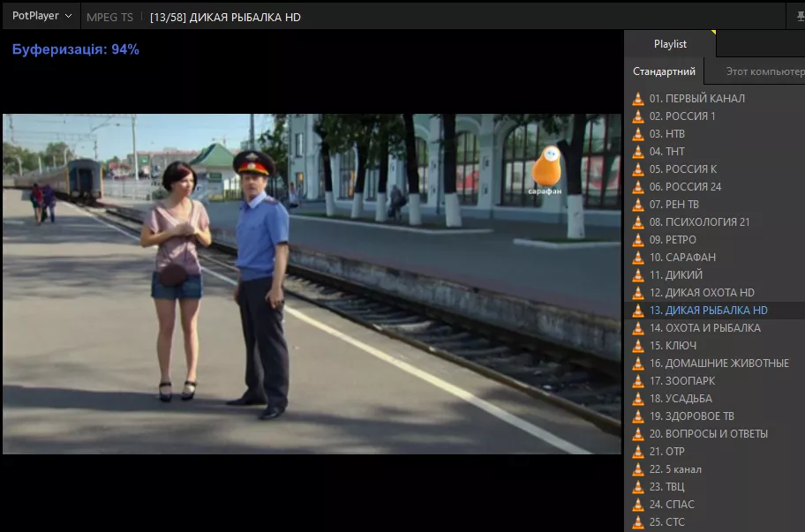Select channel 04. ТНТ in playlist

[x=715, y=152]
